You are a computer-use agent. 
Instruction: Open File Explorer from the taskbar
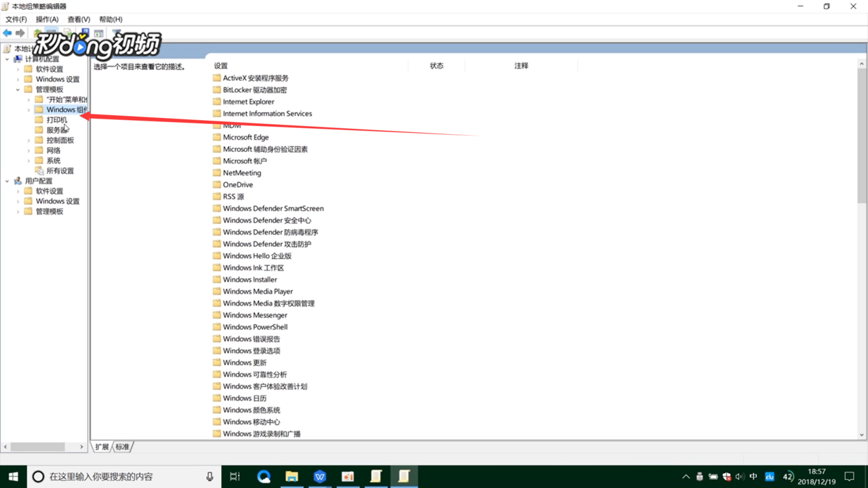coord(292,476)
